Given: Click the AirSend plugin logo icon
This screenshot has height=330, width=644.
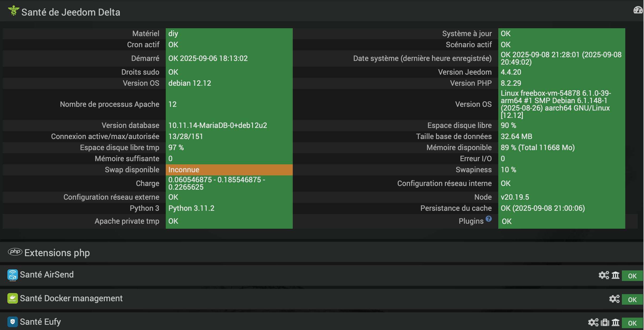Looking at the screenshot, I should 12,275.
